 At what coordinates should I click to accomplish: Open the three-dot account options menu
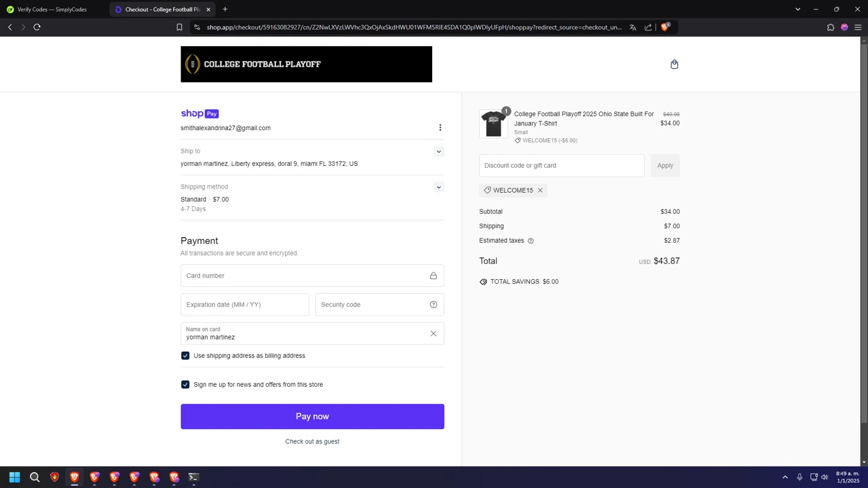[440, 128]
